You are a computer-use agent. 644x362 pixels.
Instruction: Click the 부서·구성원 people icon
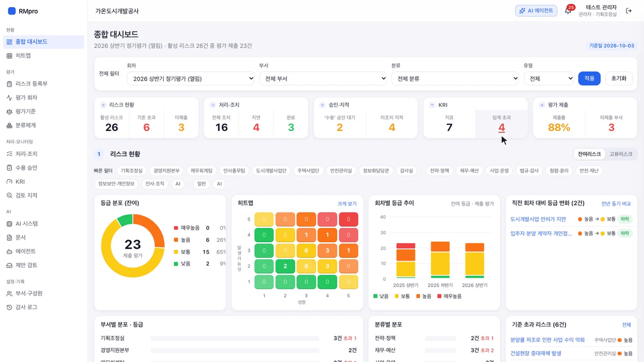[9, 294]
